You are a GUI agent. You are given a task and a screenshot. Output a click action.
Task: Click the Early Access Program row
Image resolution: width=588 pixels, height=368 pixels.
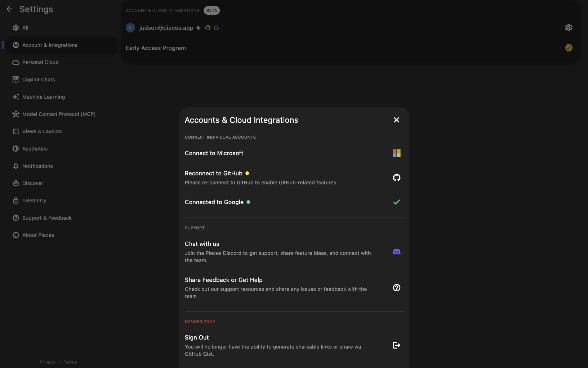(350, 48)
